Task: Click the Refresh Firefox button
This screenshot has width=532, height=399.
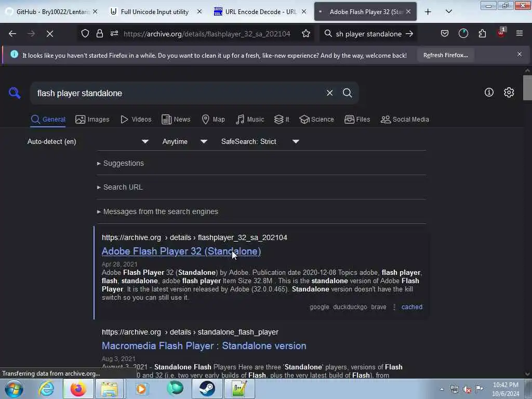Action: [x=445, y=55]
